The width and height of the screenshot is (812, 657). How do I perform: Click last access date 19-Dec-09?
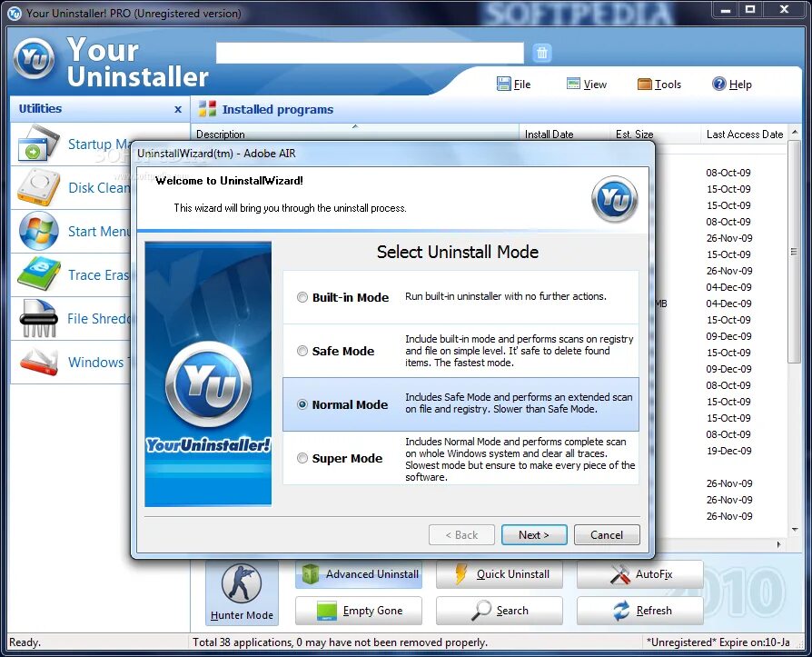point(729,451)
